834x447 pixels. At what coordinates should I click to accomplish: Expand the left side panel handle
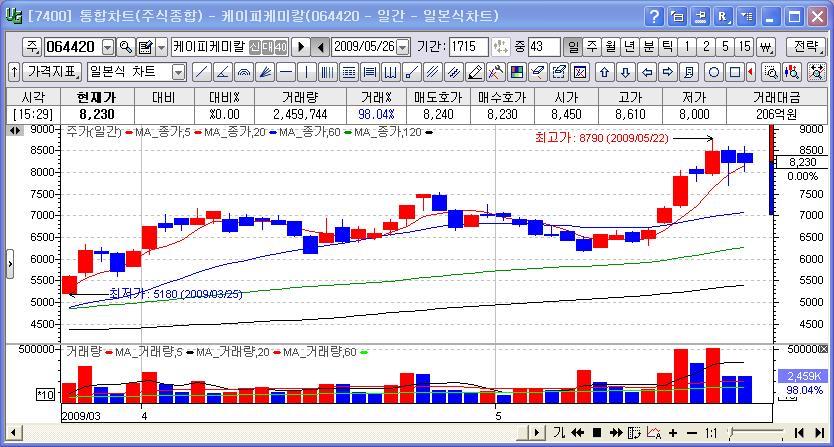click(10, 263)
